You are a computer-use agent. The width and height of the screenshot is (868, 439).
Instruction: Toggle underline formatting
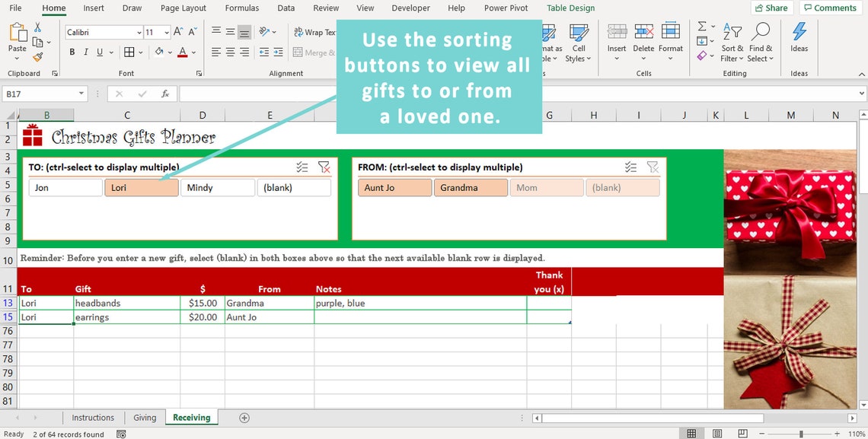click(100, 52)
